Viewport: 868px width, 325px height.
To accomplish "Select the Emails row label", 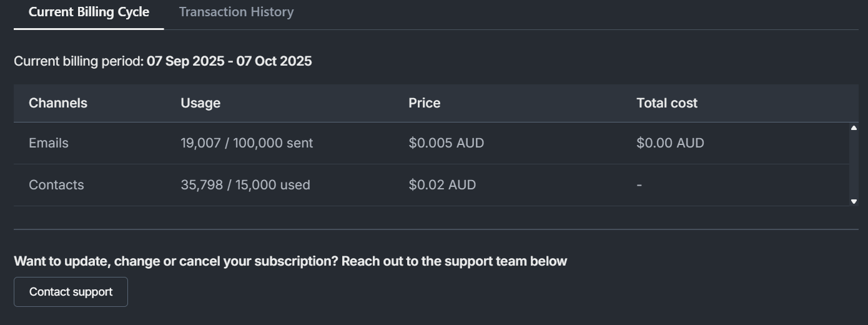I will (x=49, y=143).
